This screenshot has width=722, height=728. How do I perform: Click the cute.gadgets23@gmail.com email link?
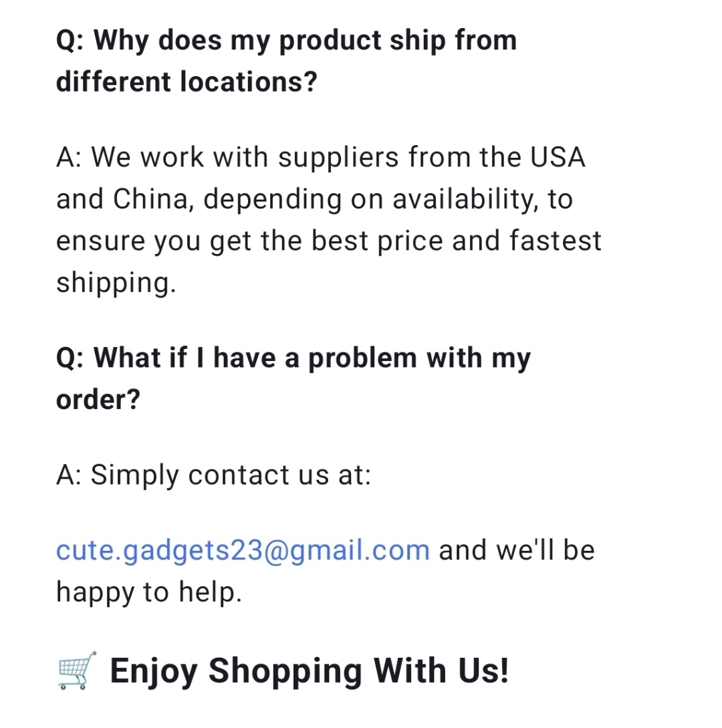(243, 551)
